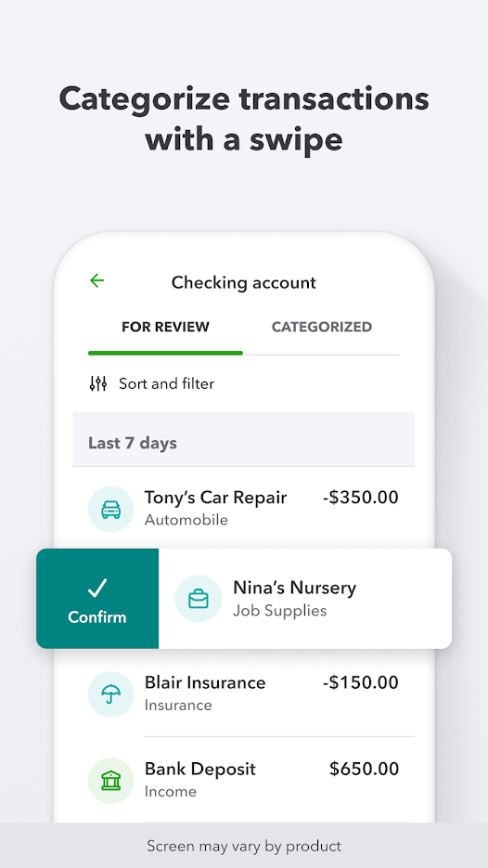
Task: Click the $650.00 deposit amount
Action: 364,769
